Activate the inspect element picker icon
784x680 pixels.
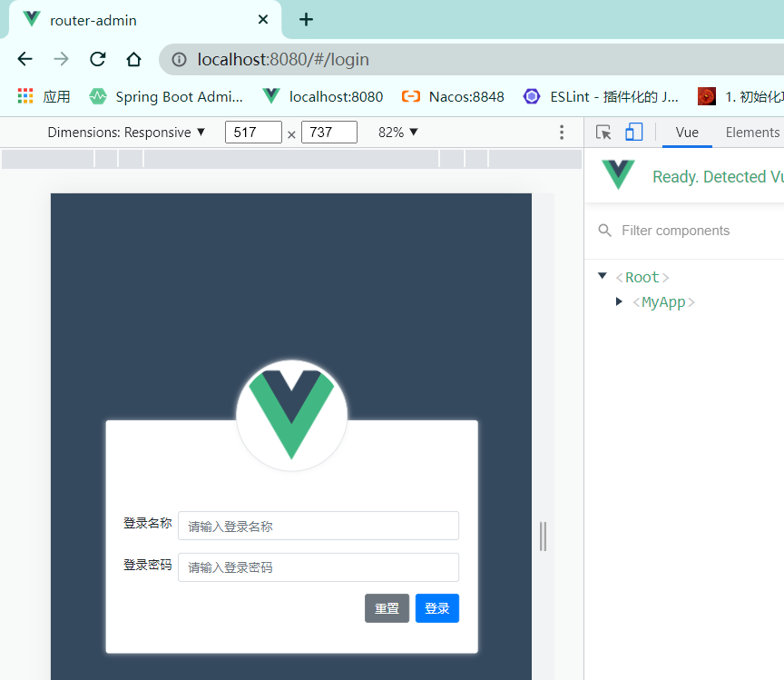[603, 133]
